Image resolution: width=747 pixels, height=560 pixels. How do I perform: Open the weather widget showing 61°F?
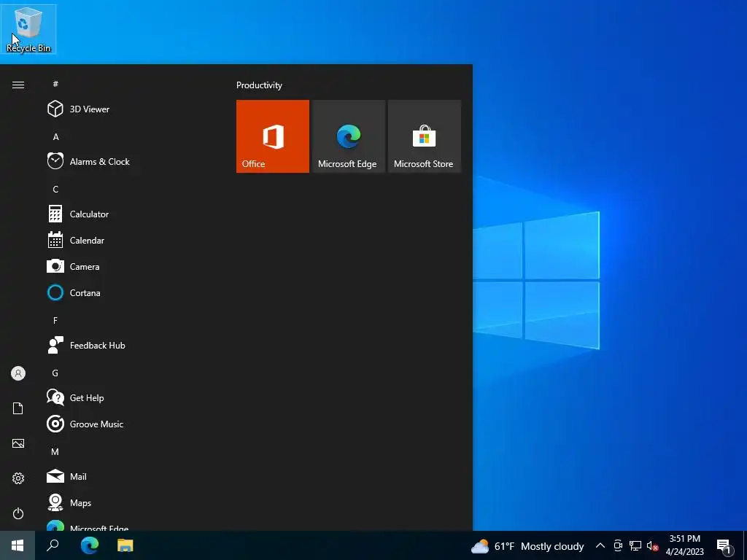tap(527, 546)
